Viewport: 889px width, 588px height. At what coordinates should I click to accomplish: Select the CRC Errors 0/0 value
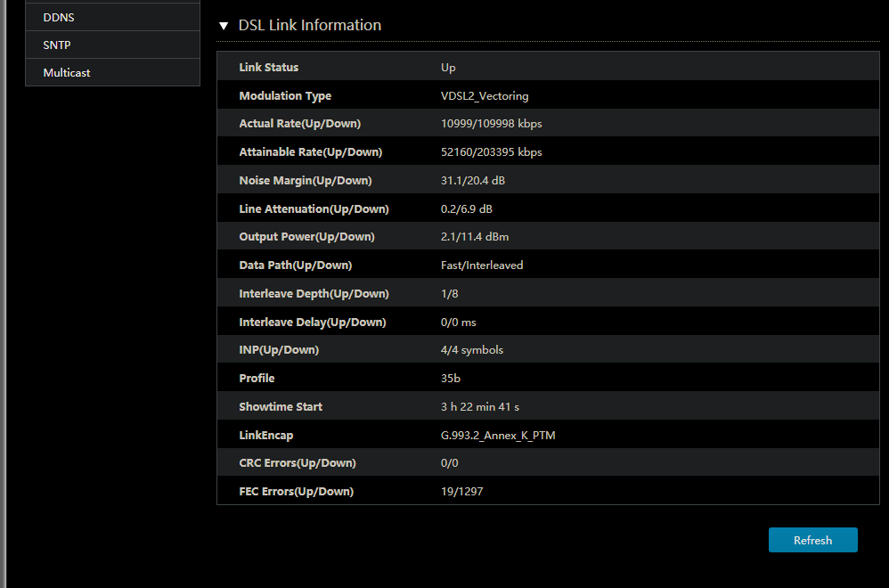coord(450,463)
